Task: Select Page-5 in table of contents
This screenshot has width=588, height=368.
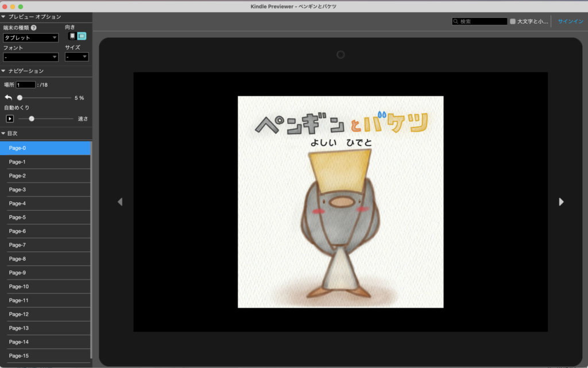Action: [x=45, y=218]
